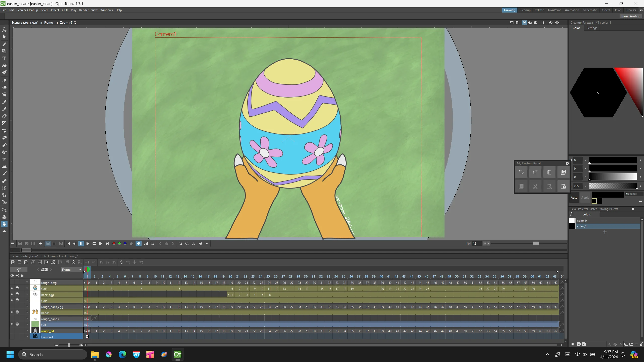Toggle sound mute in viewer bar
The width and height of the screenshot is (644, 362).
pos(139,244)
